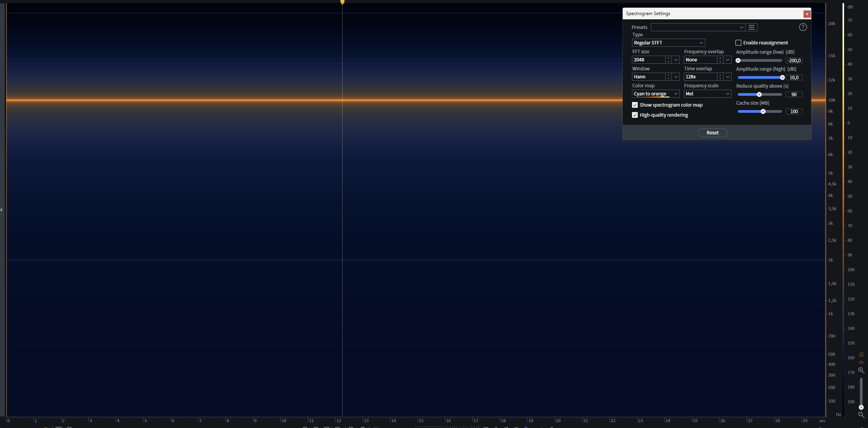Click the Reset button
This screenshot has height=428, width=868.
[712, 132]
